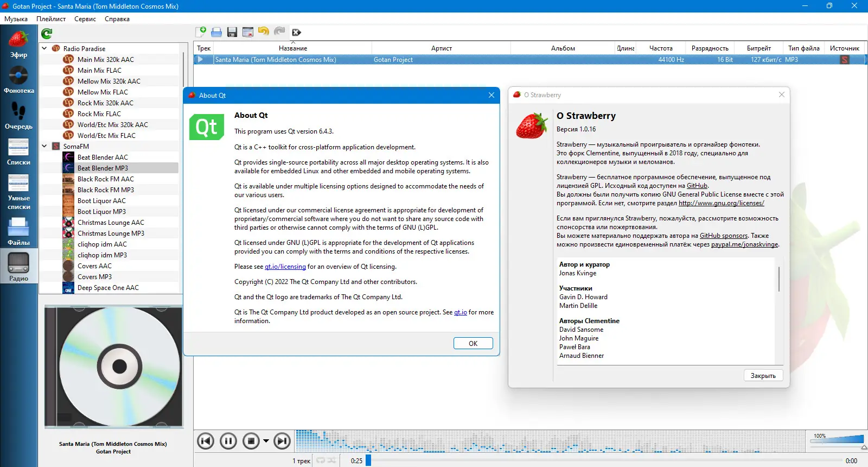Viewport: 868px width, 467px height.
Task: Collapse the Radio Paradise tree group
Action: coord(44,48)
